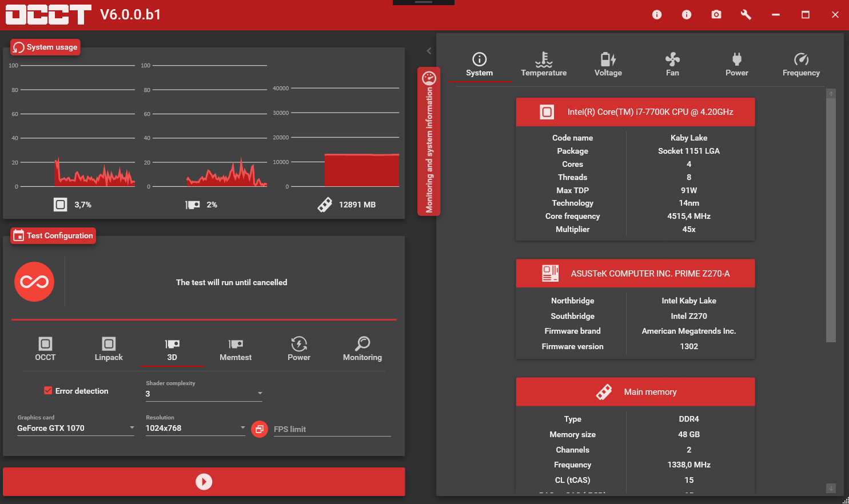This screenshot has height=504, width=849.
Task: Open the Resolution dropdown
Action: [195, 428]
